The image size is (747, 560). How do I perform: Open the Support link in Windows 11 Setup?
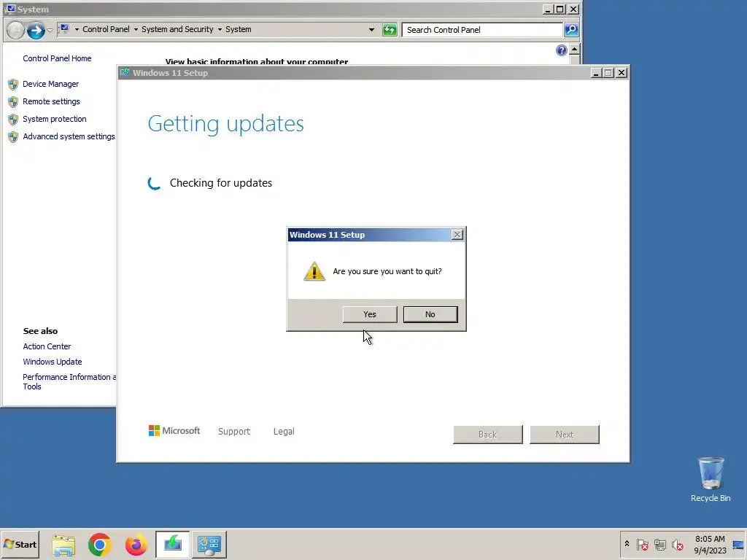234,432
